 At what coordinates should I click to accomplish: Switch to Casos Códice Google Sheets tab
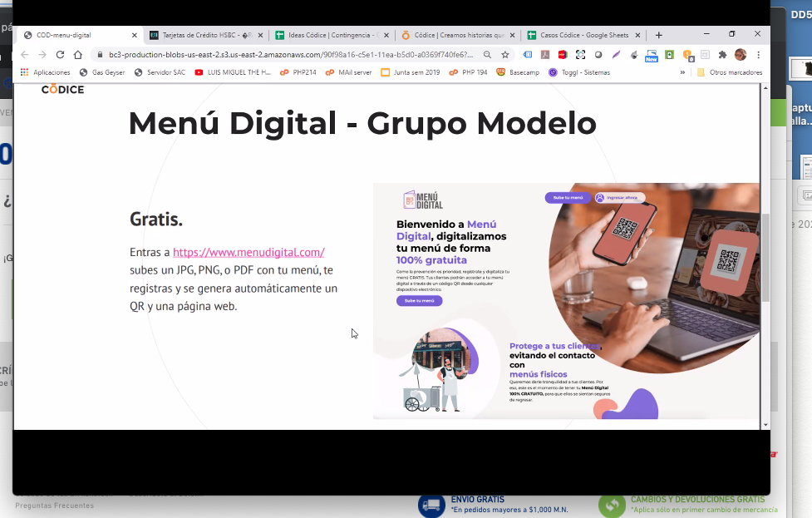click(582, 35)
